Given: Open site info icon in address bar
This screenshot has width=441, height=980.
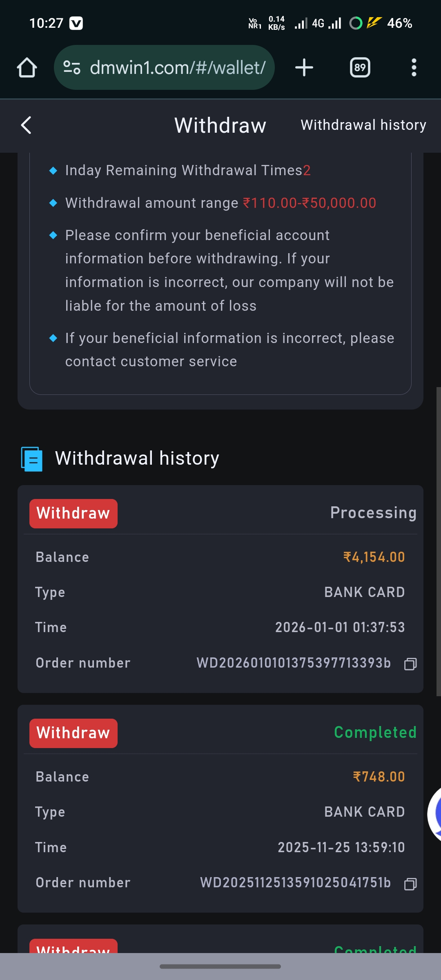Looking at the screenshot, I should click(x=72, y=67).
